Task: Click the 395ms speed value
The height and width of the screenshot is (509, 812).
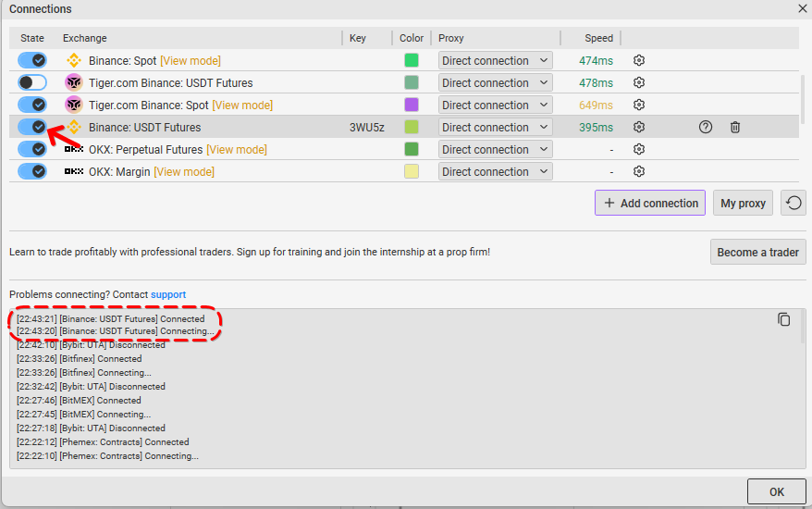Action: 596,128
